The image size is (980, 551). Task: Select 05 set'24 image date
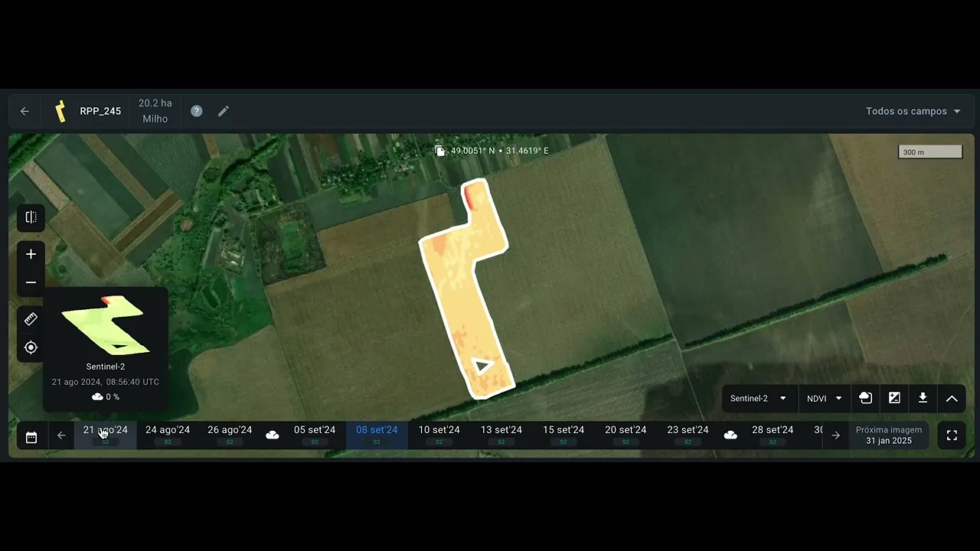pyautogui.click(x=315, y=435)
